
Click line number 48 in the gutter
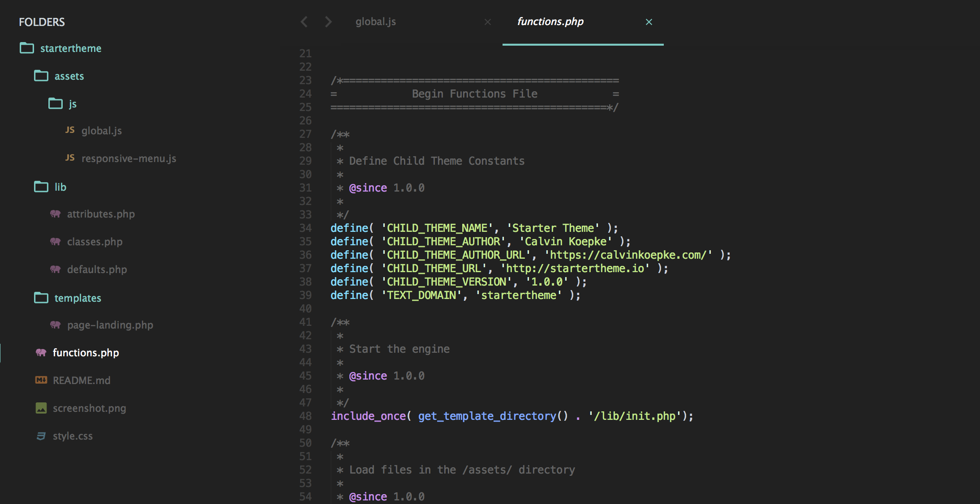[305, 416]
